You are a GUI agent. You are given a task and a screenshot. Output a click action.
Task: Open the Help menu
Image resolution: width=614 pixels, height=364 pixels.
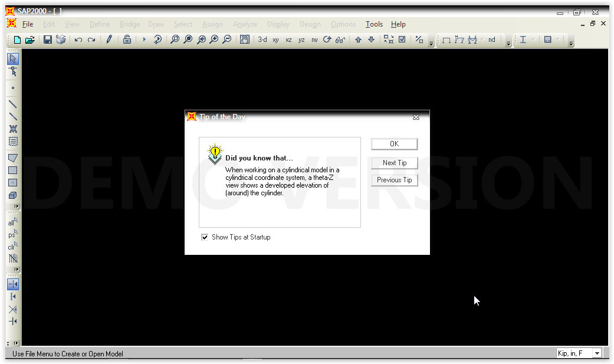(398, 24)
